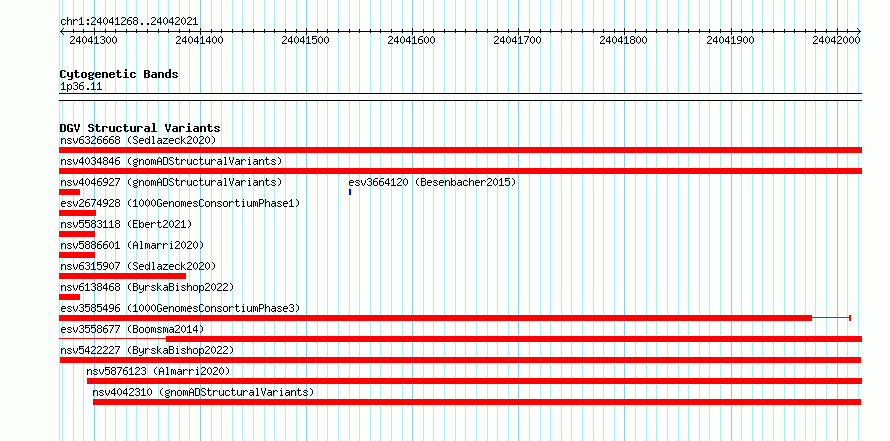Click ruler position 24041800
The image size is (890, 441).
point(624,40)
